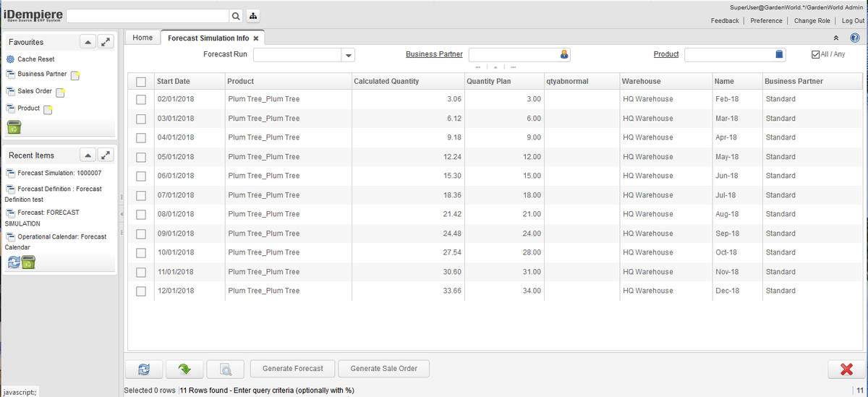Check the select-all rows header checkbox

(x=141, y=82)
